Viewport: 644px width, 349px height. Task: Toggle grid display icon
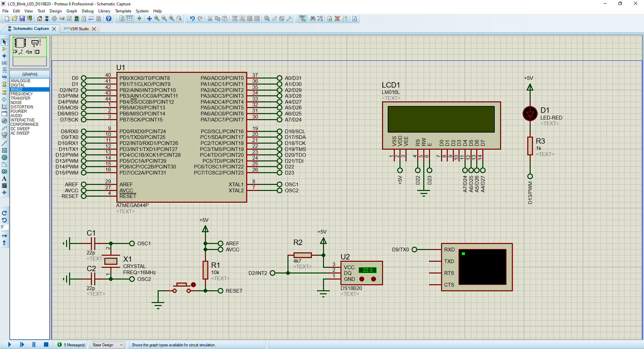coord(129,19)
